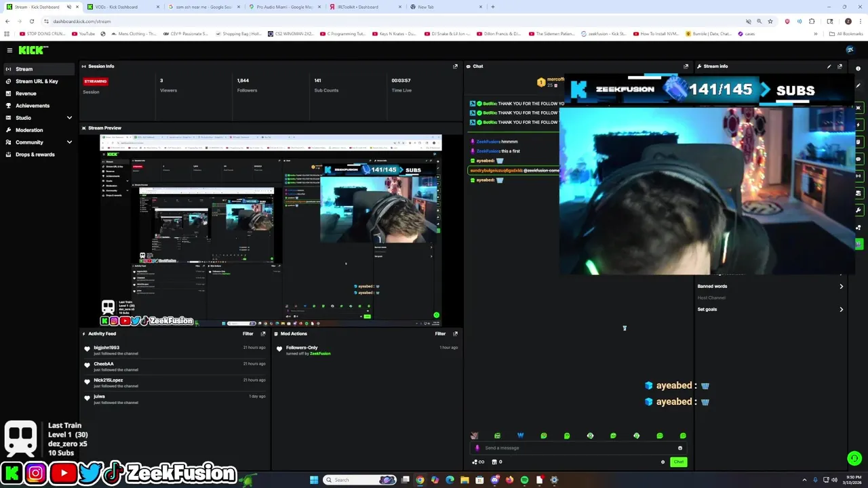Image resolution: width=868 pixels, height=488 pixels.
Task: Pop out the Stream info panel
Action: click(840, 66)
